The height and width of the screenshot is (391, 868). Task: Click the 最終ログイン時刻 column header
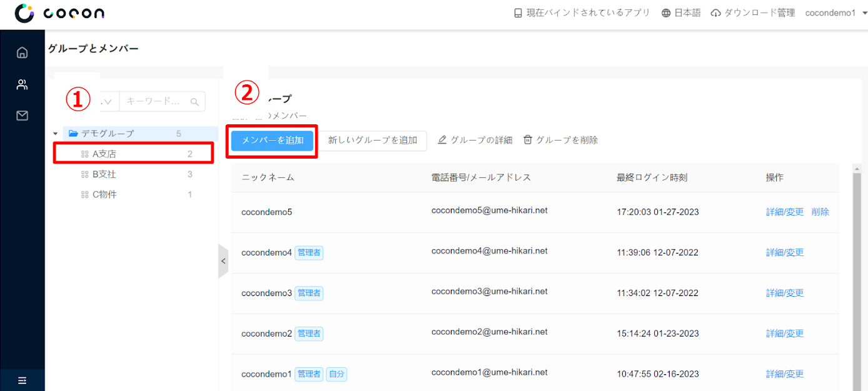652,177
